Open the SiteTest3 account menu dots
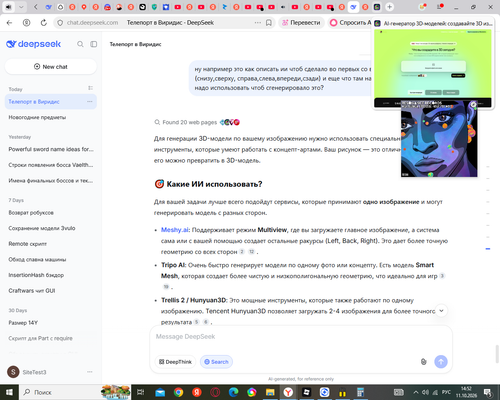Viewport: 500px width, 400px height. 90,372
